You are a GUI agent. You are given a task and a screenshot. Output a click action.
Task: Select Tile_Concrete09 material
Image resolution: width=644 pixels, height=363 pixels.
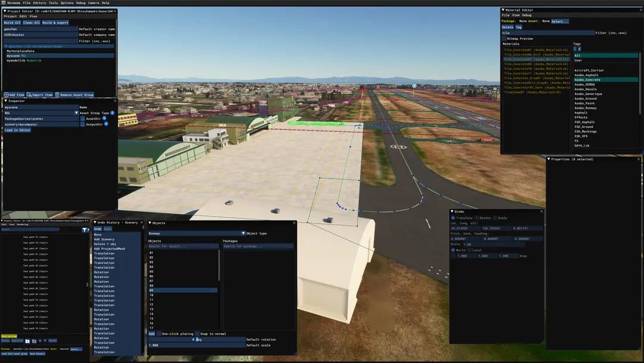[x=537, y=64]
